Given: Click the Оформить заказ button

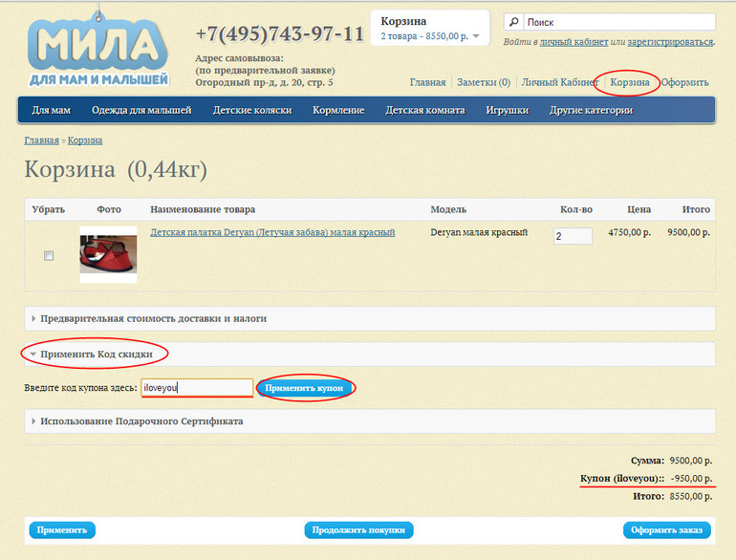Looking at the screenshot, I should click(667, 530).
